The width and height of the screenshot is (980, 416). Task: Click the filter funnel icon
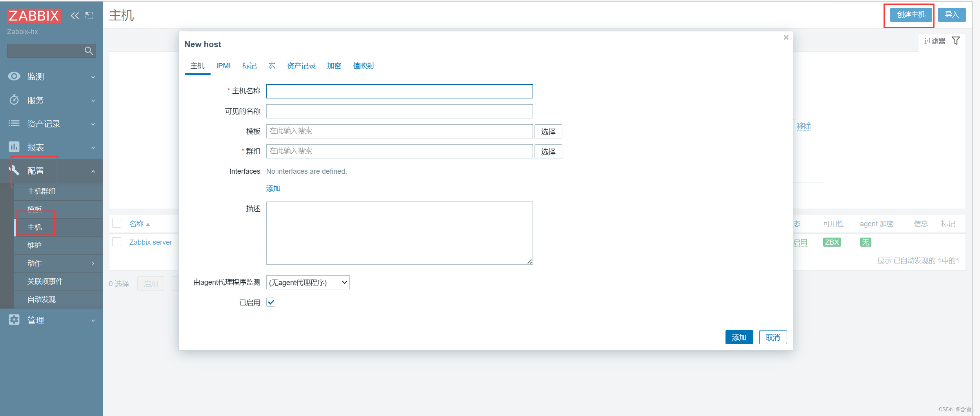click(956, 41)
